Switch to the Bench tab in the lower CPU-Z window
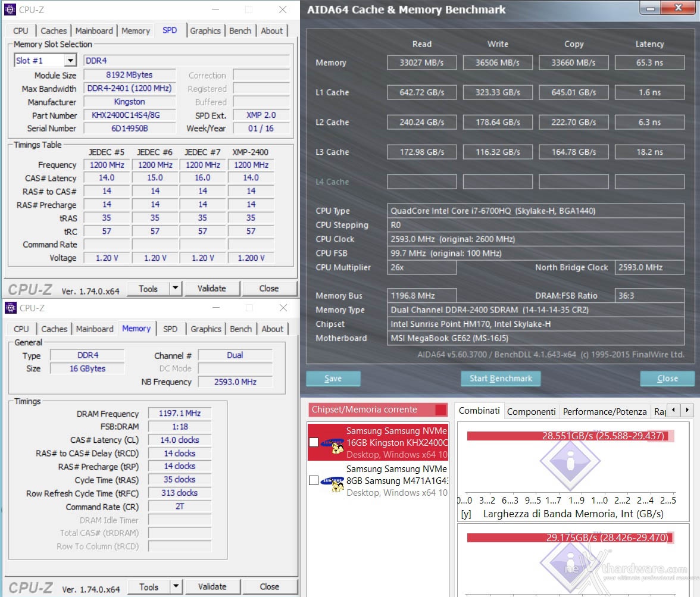This screenshot has width=700, height=597. [x=240, y=329]
